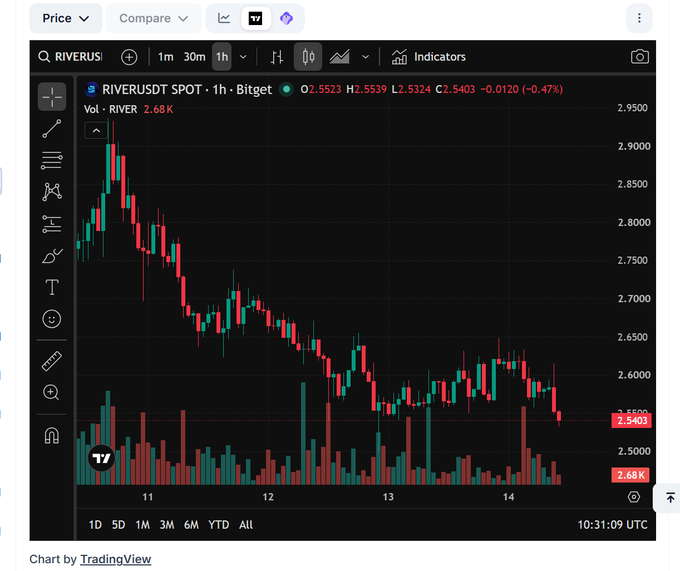Collapse the indicator legend chevron

click(96, 130)
